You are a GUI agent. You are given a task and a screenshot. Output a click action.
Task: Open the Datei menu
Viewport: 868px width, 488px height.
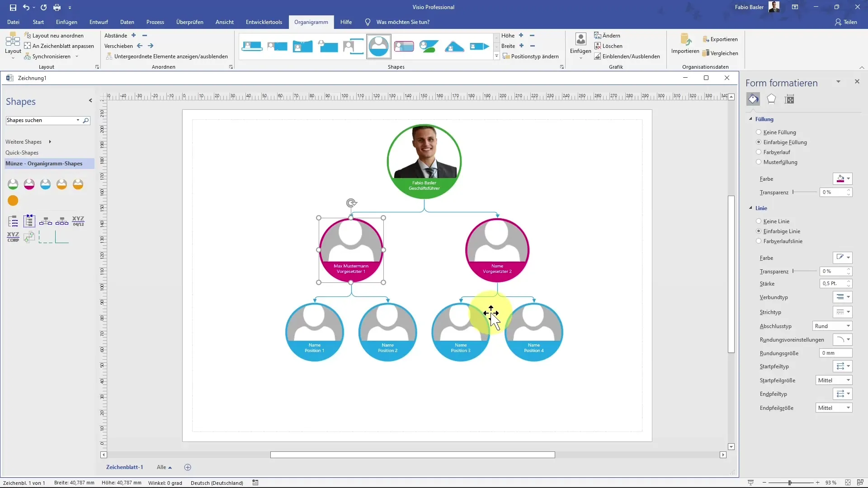(x=14, y=22)
